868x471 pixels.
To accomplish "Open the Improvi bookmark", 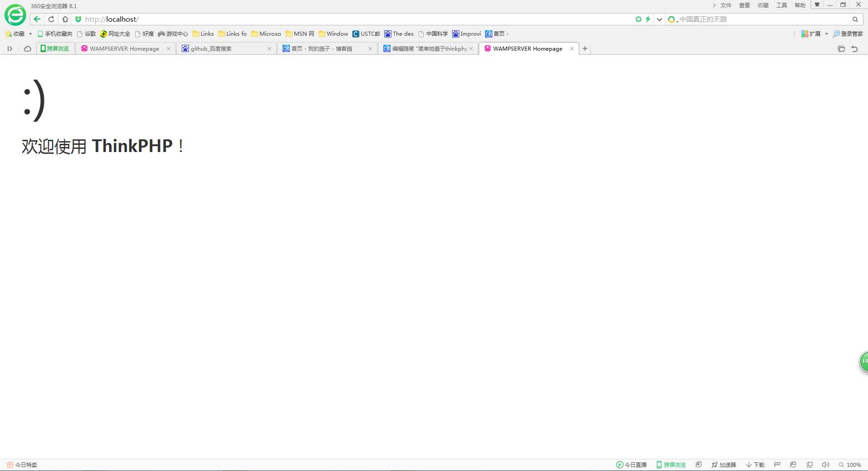I will [x=467, y=34].
